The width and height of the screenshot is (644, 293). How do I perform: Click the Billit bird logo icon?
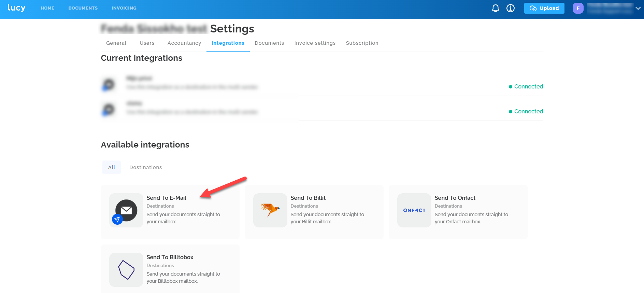tap(270, 210)
